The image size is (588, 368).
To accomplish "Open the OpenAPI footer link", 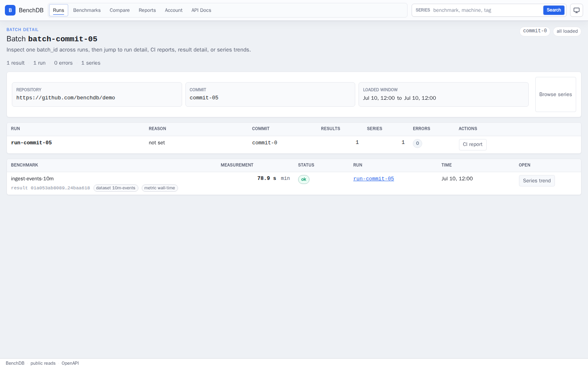I will tap(70, 363).
